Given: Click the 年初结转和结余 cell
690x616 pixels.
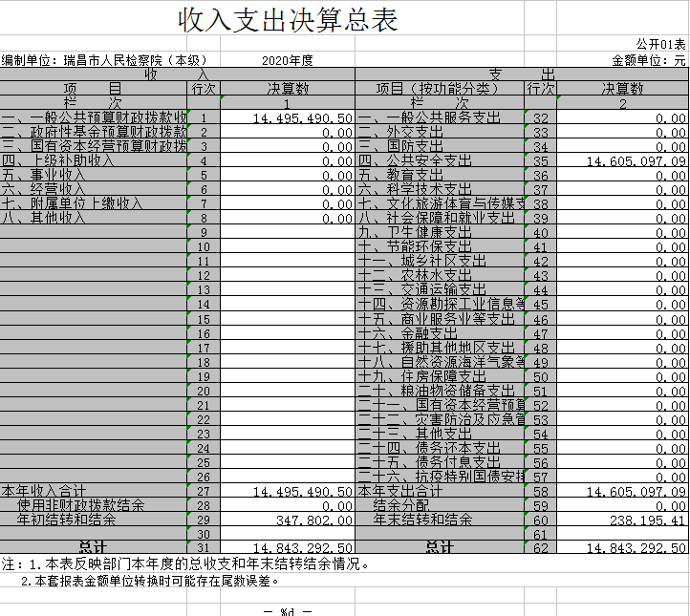Looking at the screenshot, I should [x=94, y=520].
